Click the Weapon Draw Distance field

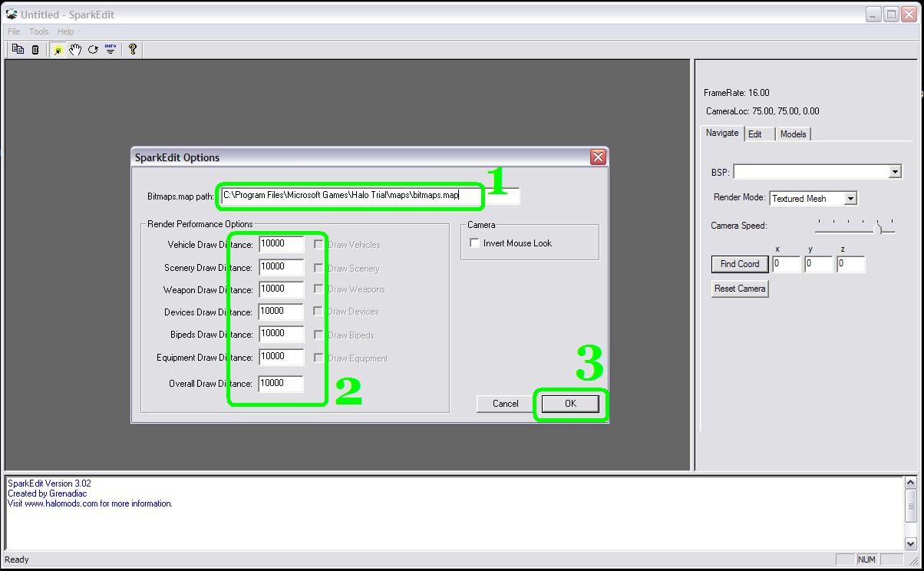(281, 289)
